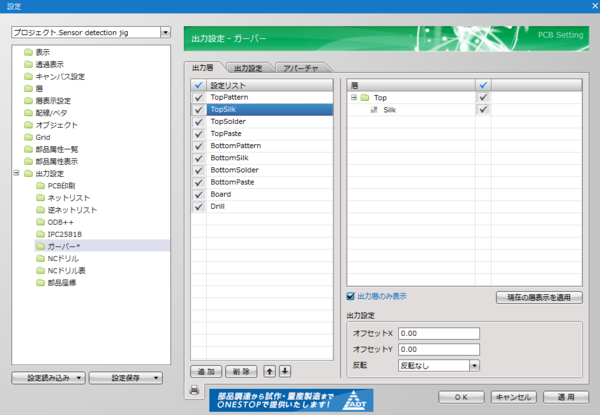Click the printer icon at bottom
The width and height of the screenshot is (600, 415).
(195, 389)
